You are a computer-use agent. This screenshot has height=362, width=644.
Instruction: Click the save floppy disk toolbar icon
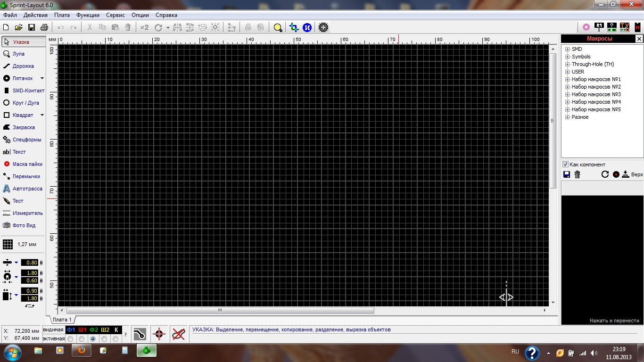[x=32, y=28]
